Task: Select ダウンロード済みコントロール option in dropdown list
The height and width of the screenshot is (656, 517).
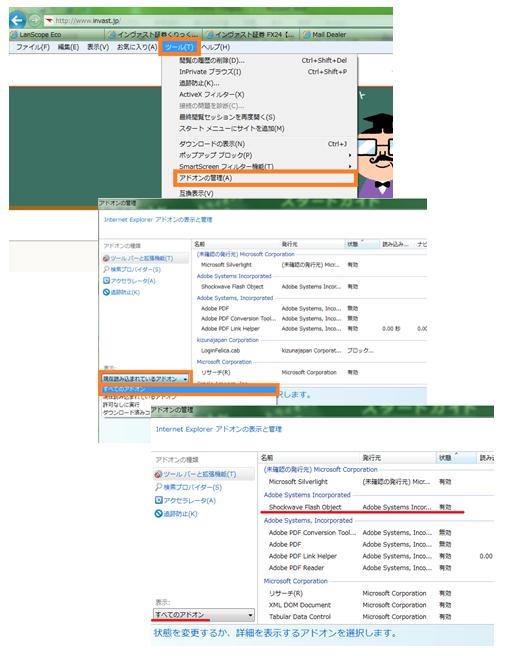Action: pos(126,413)
